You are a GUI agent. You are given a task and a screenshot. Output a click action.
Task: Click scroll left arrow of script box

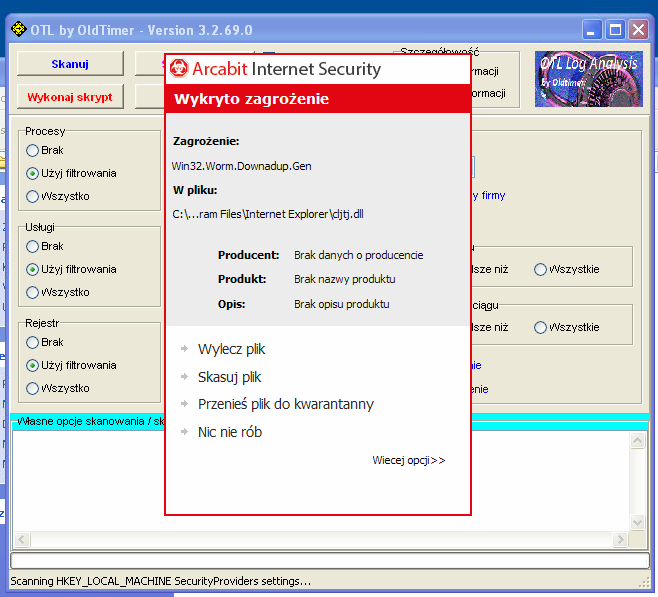pos(22,539)
